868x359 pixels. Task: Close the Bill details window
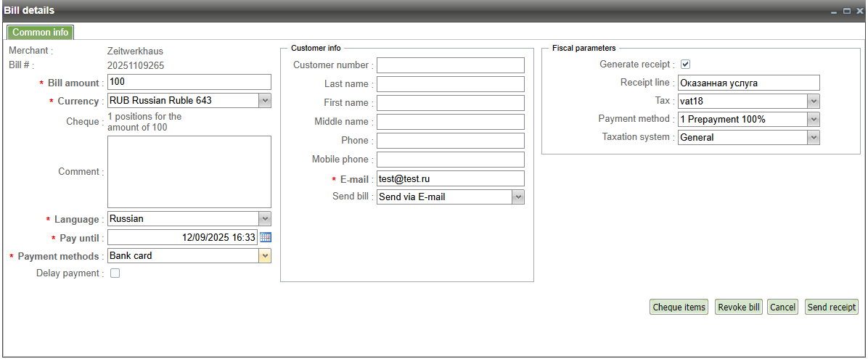(x=859, y=11)
